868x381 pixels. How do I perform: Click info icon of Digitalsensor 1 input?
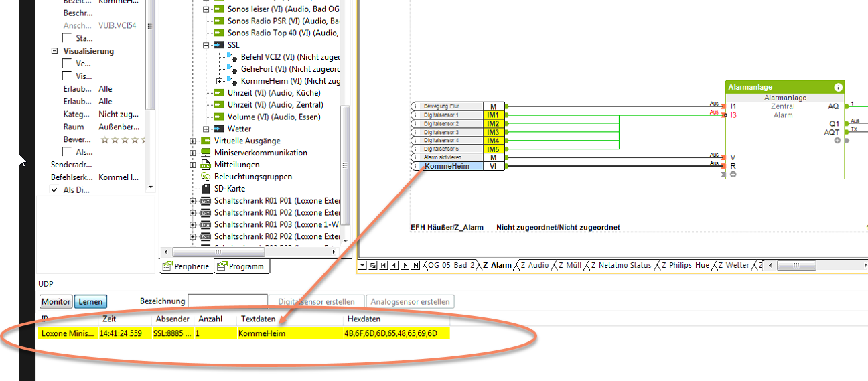[415, 115]
